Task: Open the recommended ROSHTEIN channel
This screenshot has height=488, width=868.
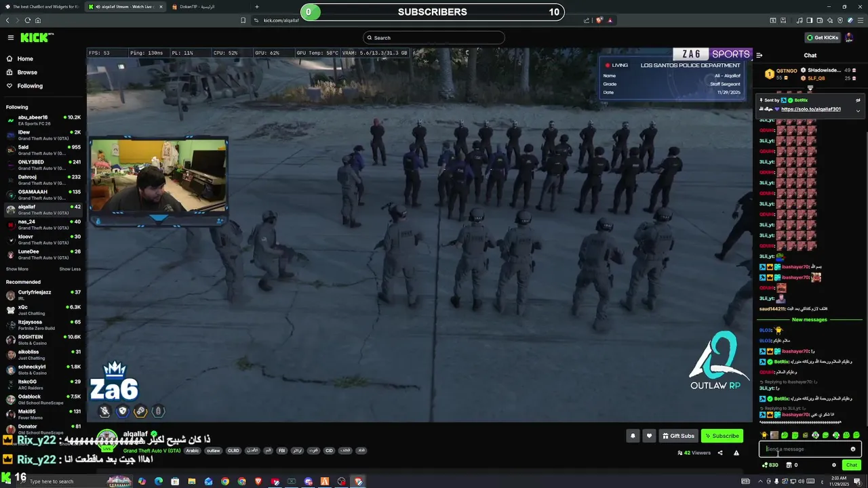Action: (x=43, y=340)
